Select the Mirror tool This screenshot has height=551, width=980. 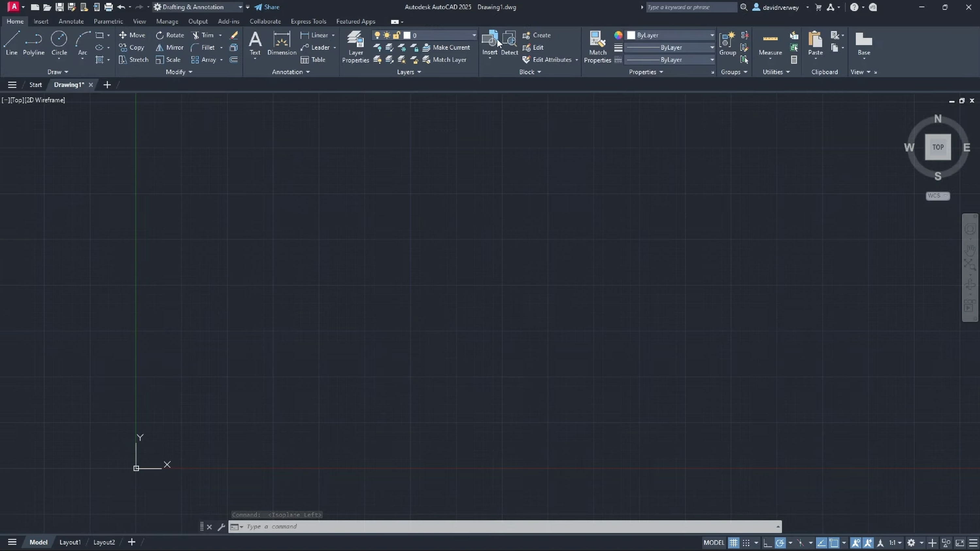pyautogui.click(x=170, y=47)
